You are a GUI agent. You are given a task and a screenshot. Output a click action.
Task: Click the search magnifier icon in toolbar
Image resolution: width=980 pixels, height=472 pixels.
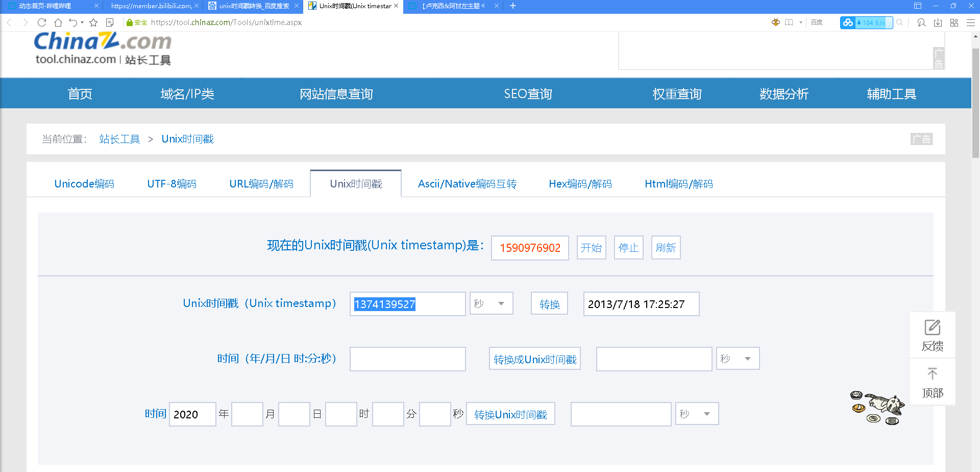tap(899, 22)
